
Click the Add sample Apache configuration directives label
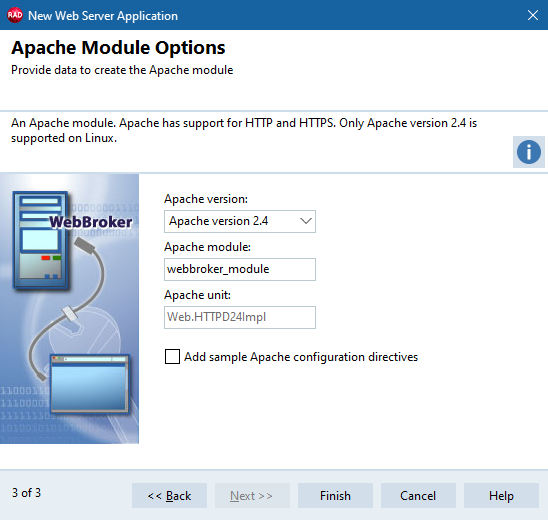(301, 357)
